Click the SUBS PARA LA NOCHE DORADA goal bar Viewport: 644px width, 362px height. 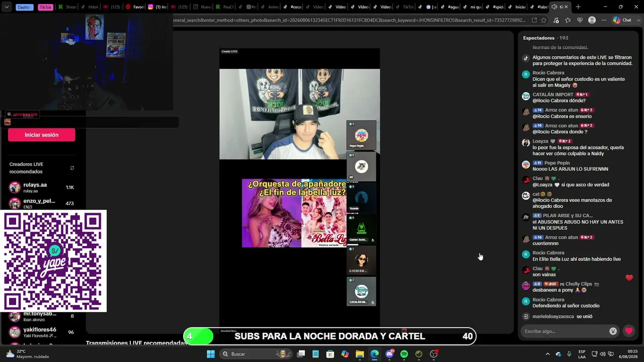(x=330, y=336)
